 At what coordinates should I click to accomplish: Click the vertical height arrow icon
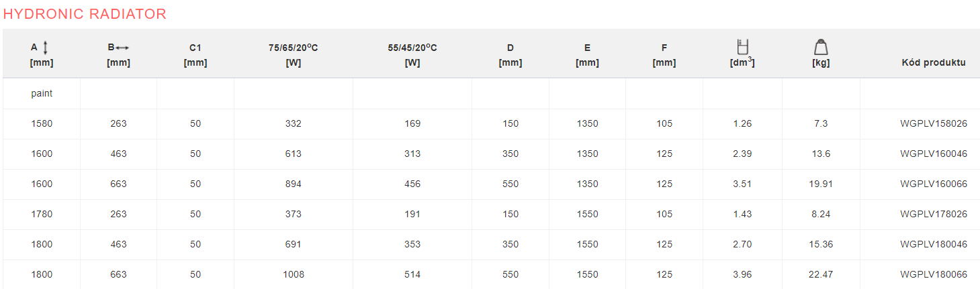(x=46, y=48)
